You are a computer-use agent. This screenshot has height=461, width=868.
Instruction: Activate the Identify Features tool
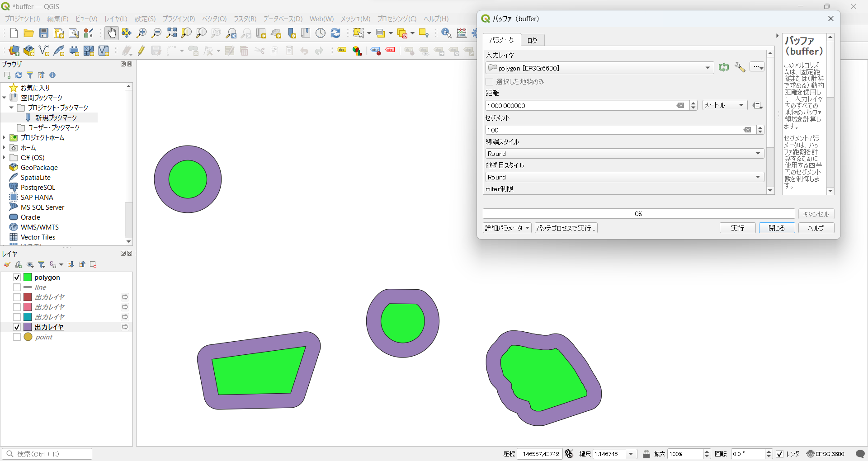(446, 33)
